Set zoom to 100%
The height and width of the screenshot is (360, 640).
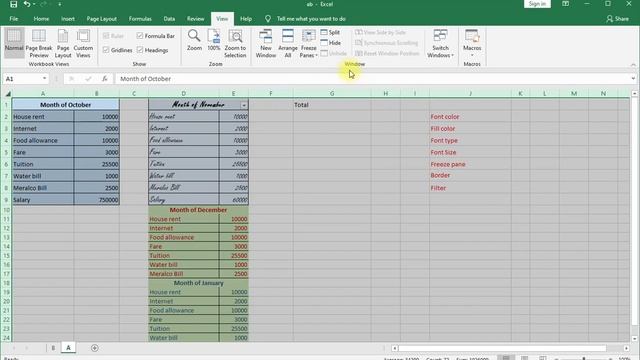coord(214,40)
